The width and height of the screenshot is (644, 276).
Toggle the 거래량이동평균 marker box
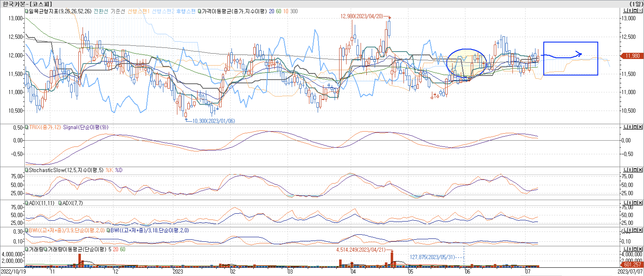(x=46, y=249)
